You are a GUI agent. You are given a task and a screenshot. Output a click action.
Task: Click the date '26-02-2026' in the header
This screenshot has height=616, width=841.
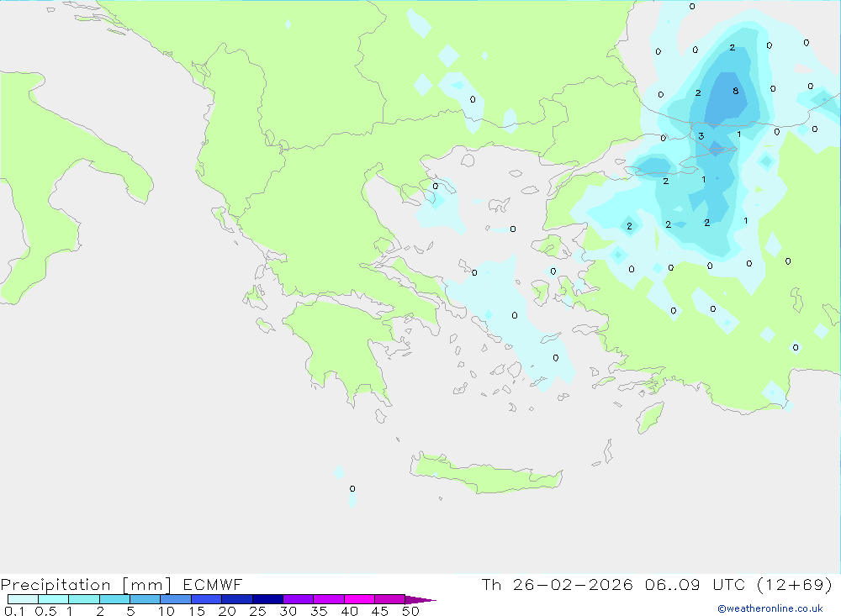(x=573, y=584)
